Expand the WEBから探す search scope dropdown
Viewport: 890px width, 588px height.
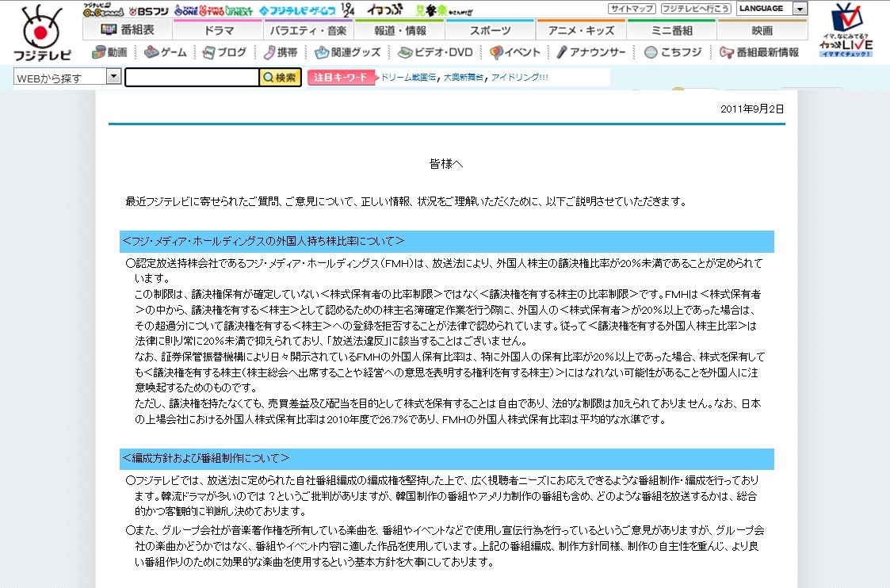tap(67, 77)
